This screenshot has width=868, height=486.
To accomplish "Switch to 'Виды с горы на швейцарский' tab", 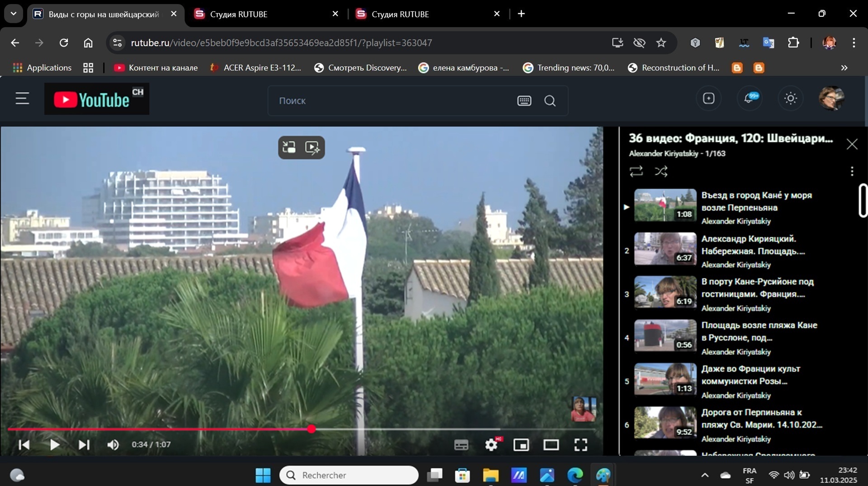I will [105, 14].
